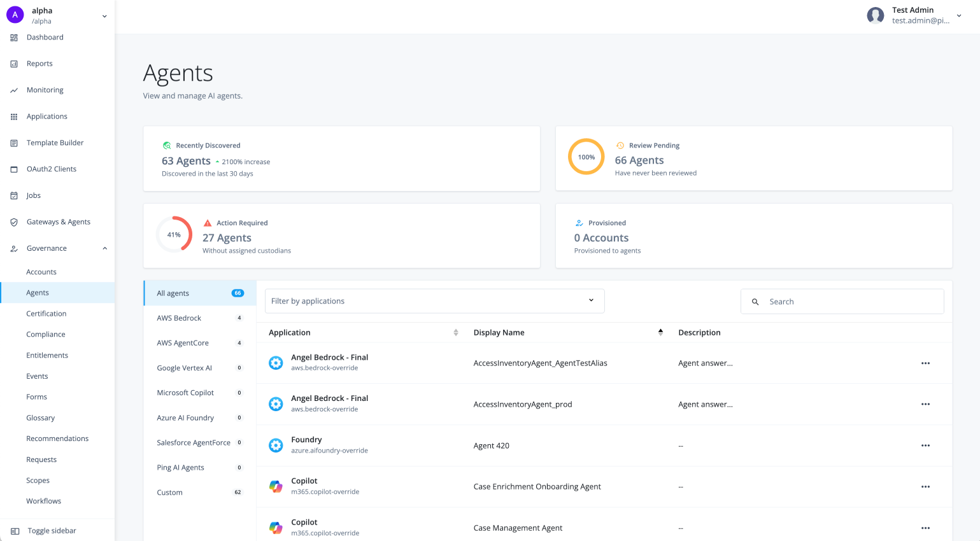Image resolution: width=980 pixels, height=541 pixels.
Task: Click the Test Admin profile avatar
Action: coord(876,15)
